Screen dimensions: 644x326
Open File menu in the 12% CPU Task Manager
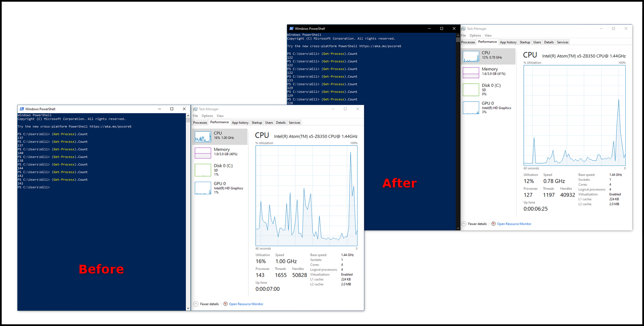463,35
